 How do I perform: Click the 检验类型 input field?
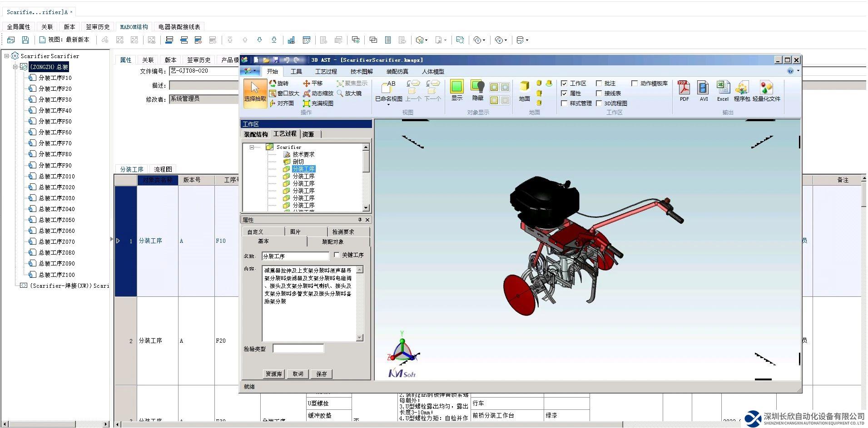pyautogui.click(x=298, y=349)
